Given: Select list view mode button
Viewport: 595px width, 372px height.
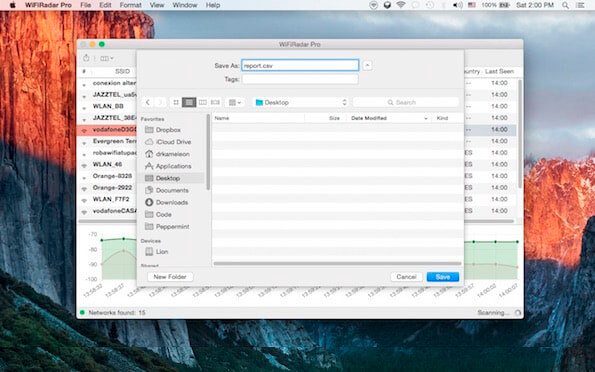Looking at the screenshot, I should click(x=189, y=102).
